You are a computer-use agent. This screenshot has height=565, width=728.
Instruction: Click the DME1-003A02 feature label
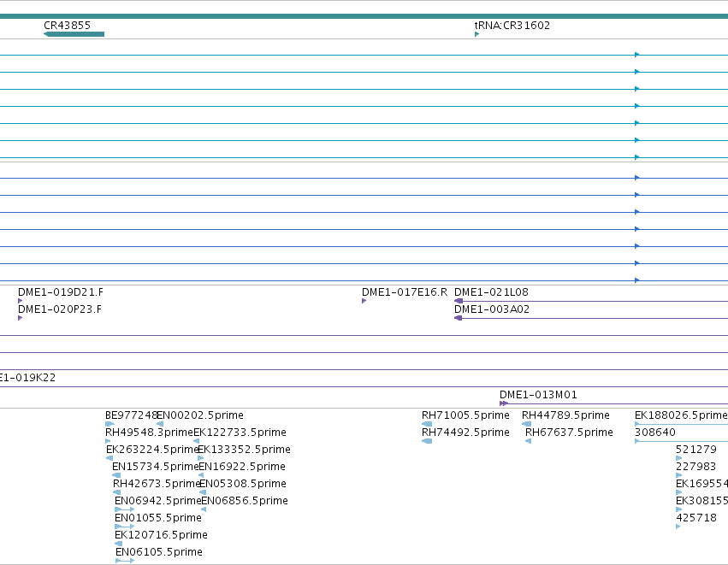pyautogui.click(x=492, y=309)
